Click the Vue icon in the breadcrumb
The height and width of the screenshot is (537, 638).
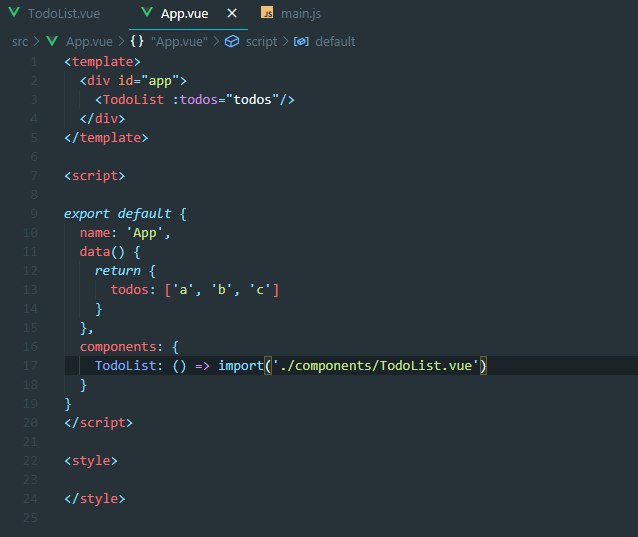click(x=52, y=41)
